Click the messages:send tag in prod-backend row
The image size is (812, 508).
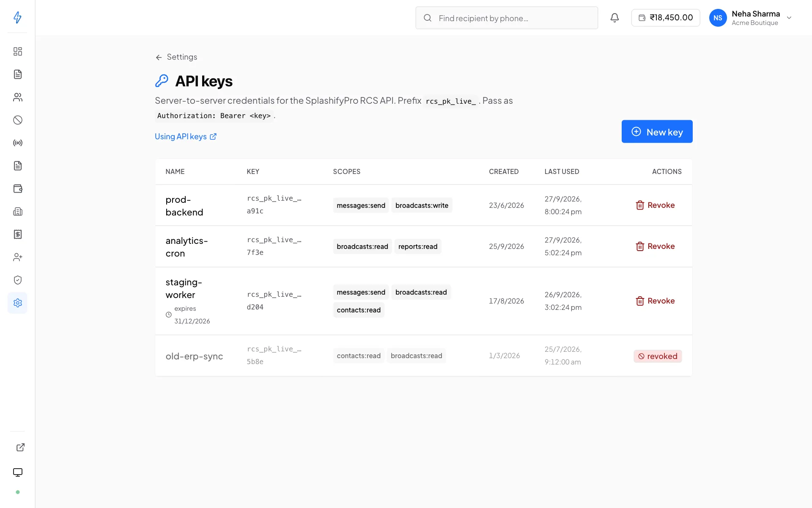[361, 205]
